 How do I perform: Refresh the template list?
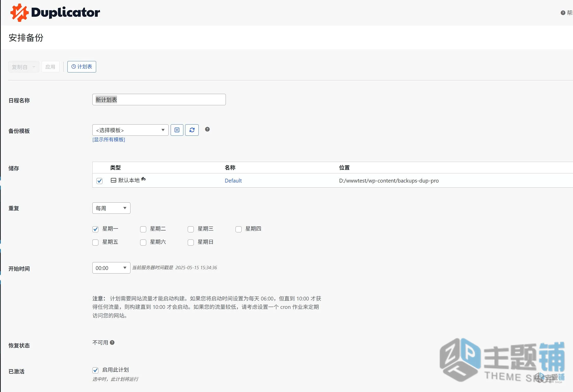192,130
